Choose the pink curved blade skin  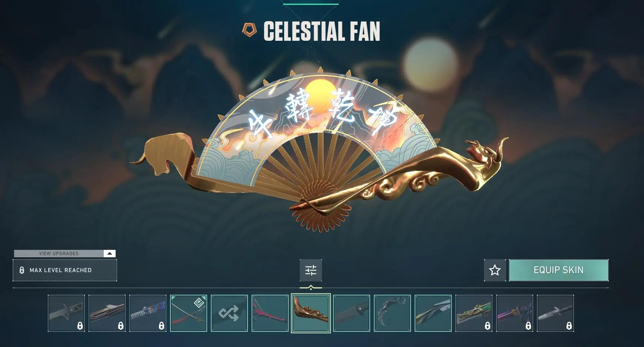270,313
